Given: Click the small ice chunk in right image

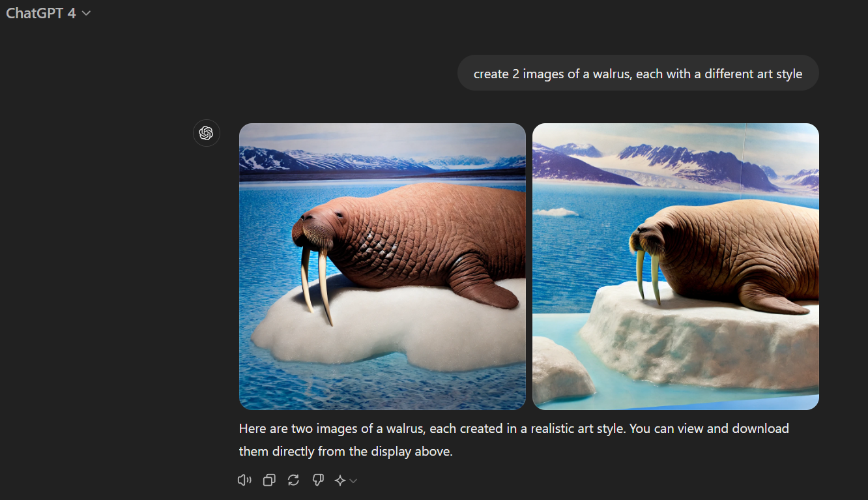Looking at the screenshot, I should tap(555, 212).
